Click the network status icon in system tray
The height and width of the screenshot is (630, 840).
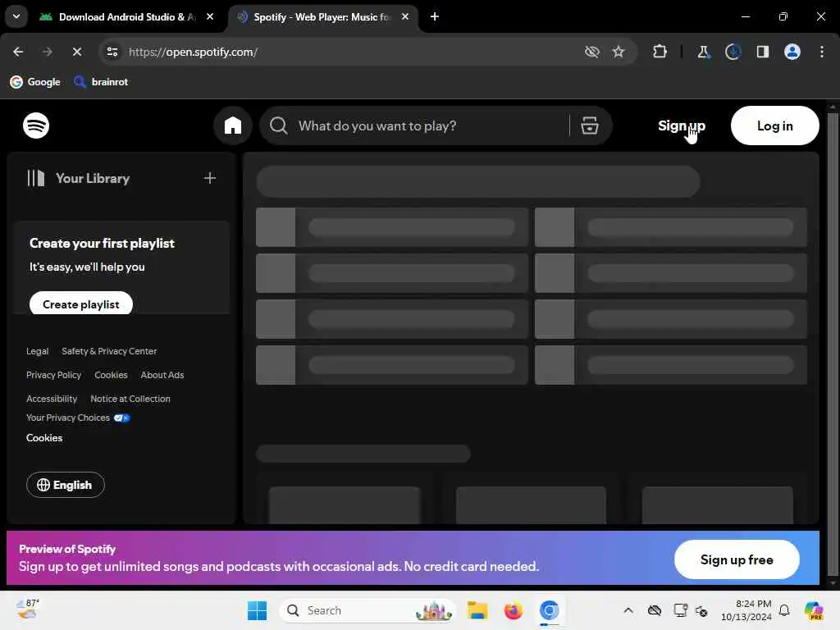click(x=680, y=610)
